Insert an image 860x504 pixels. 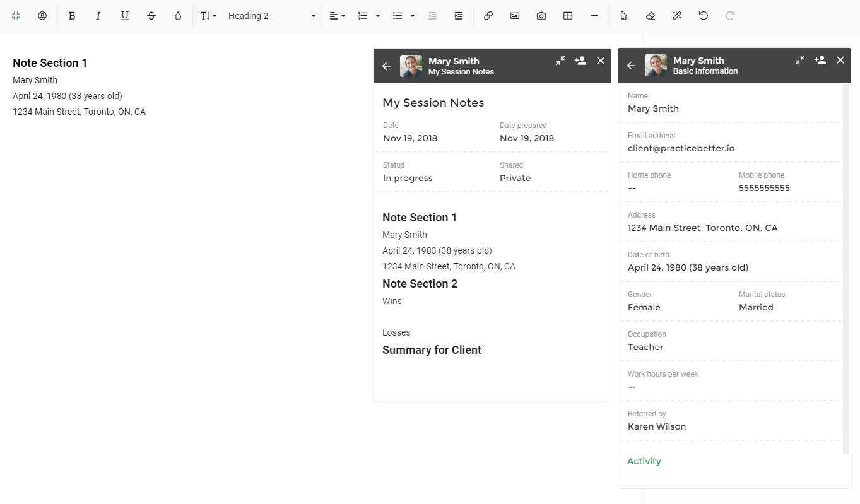[515, 16]
